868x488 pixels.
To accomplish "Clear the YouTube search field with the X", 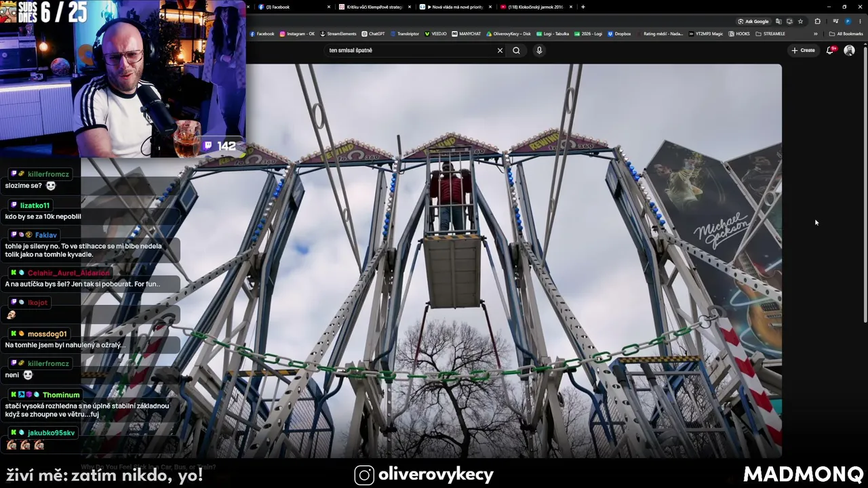I will pos(500,50).
